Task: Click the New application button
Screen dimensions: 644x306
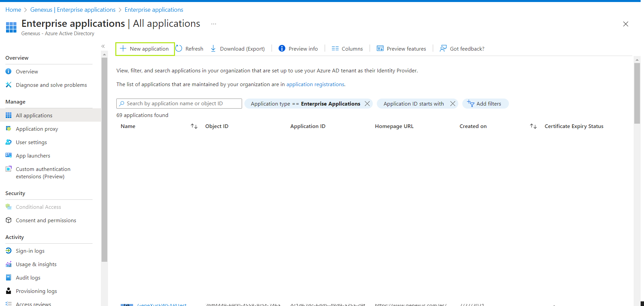Action: pyautogui.click(x=145, y=49)
